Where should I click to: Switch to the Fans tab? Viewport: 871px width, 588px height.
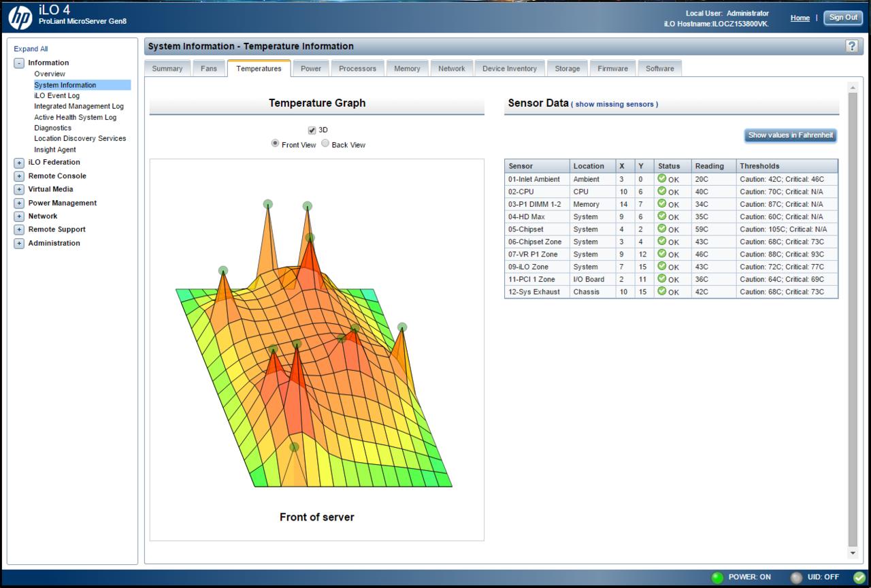(209, 69)
